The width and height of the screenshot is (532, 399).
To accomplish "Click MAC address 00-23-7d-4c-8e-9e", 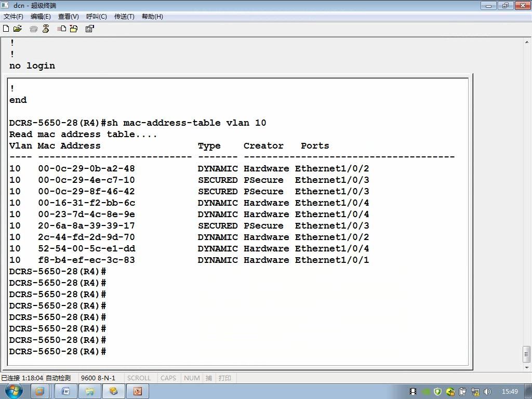I will tap(87, 215).
